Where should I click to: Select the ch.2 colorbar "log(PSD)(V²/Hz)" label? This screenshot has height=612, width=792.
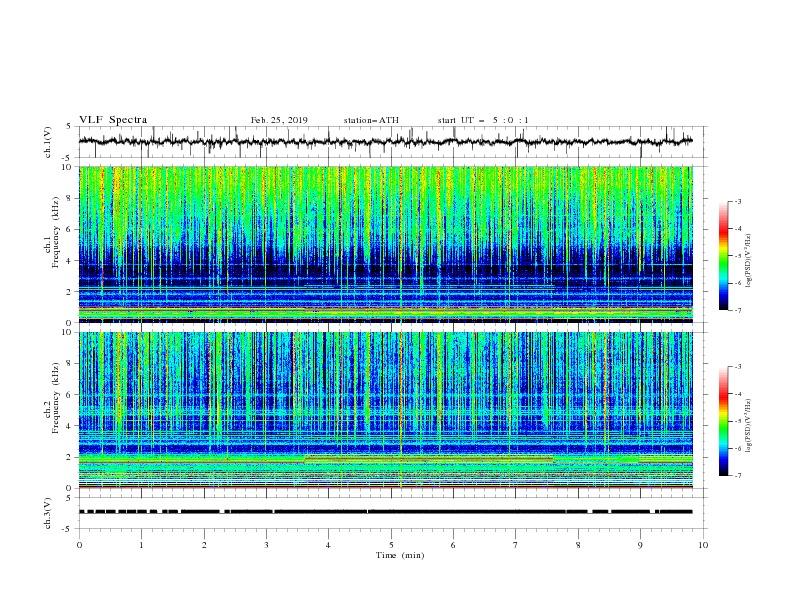click(748, 425)
